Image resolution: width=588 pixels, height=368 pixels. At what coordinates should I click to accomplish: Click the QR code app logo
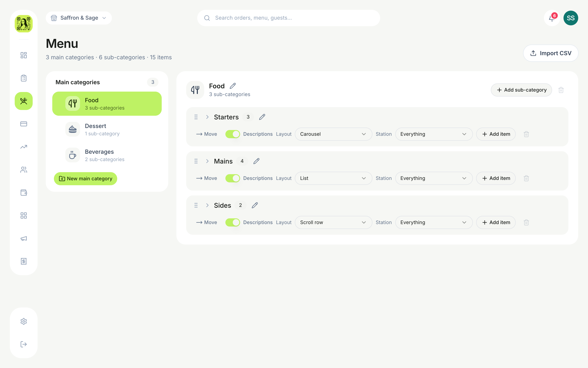coord(23,24)
